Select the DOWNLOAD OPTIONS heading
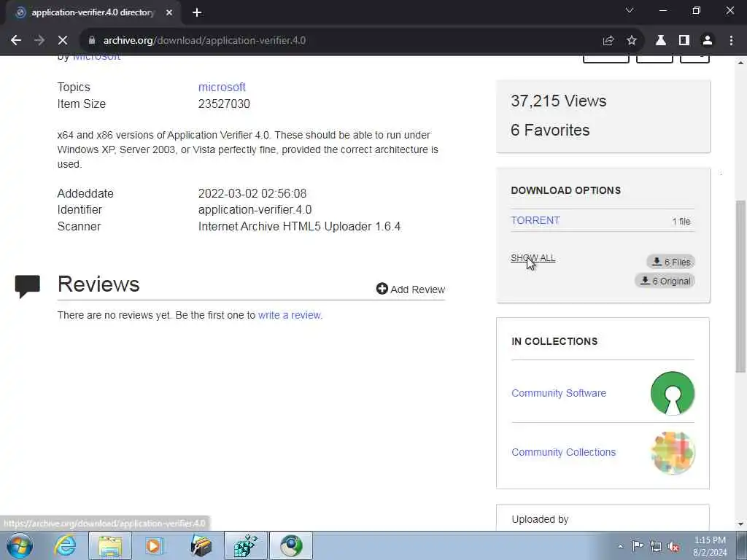747x560 pixels. pyautogui.click(x=565, y=190)
